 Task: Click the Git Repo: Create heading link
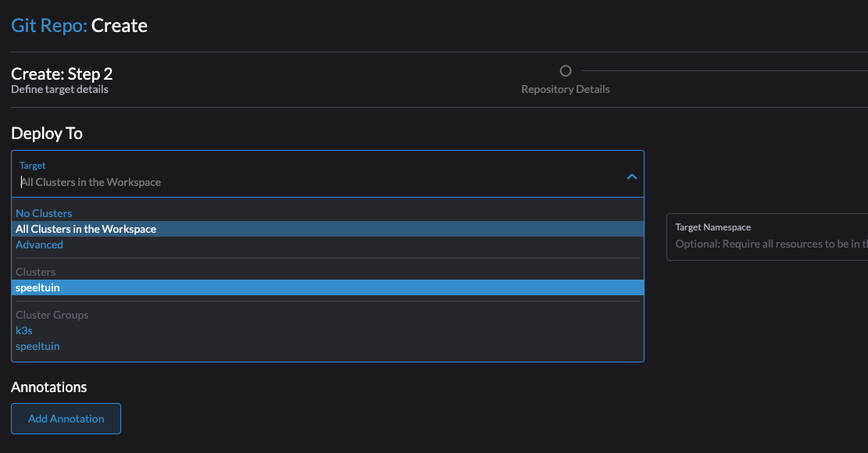(x=78, y=25)
